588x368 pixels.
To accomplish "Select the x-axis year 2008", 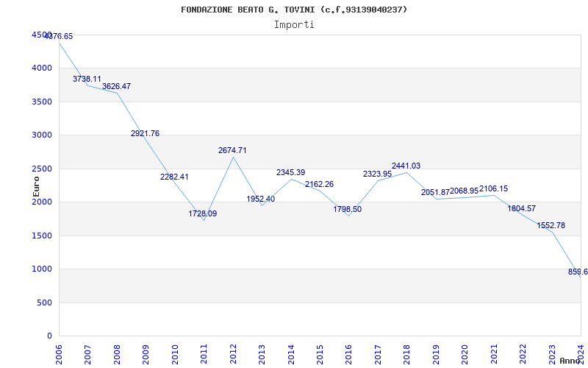I will point(117,355).
